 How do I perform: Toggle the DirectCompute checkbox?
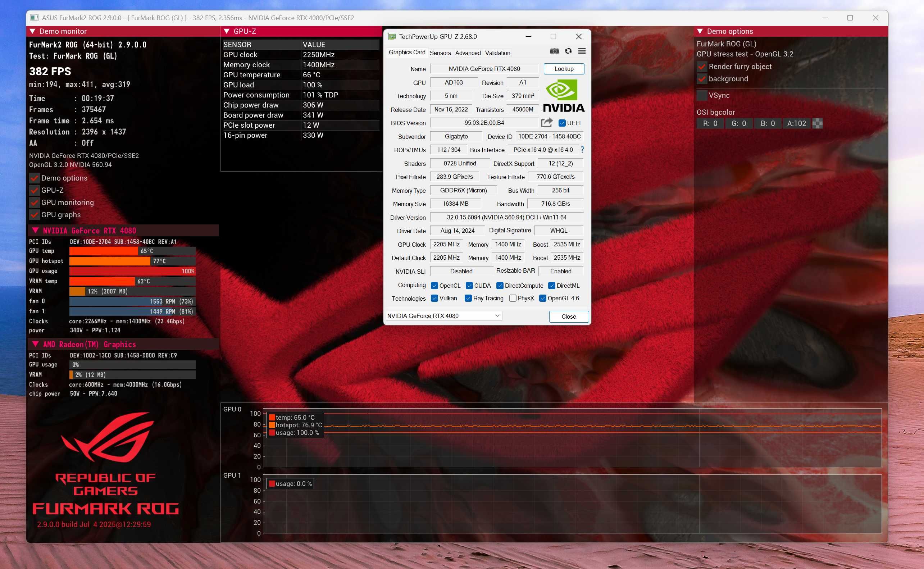pyautogui.click(x=500, y=286)
